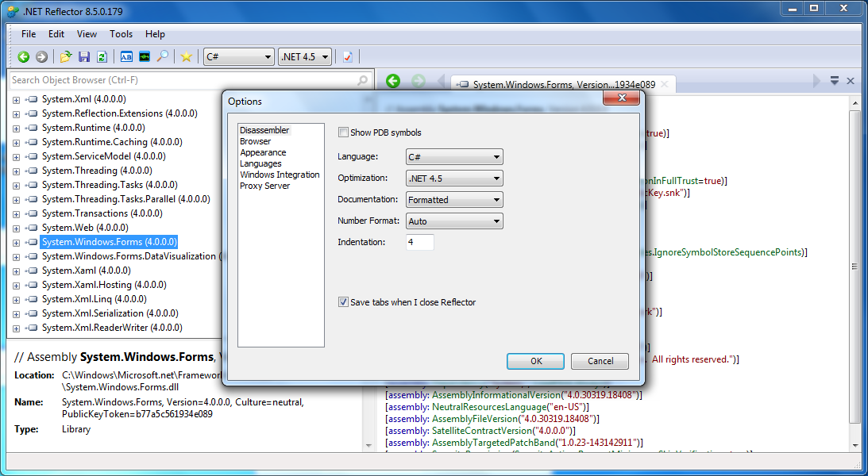Open the Tools menu
The image size is (868, 476).
coord(121,34)
